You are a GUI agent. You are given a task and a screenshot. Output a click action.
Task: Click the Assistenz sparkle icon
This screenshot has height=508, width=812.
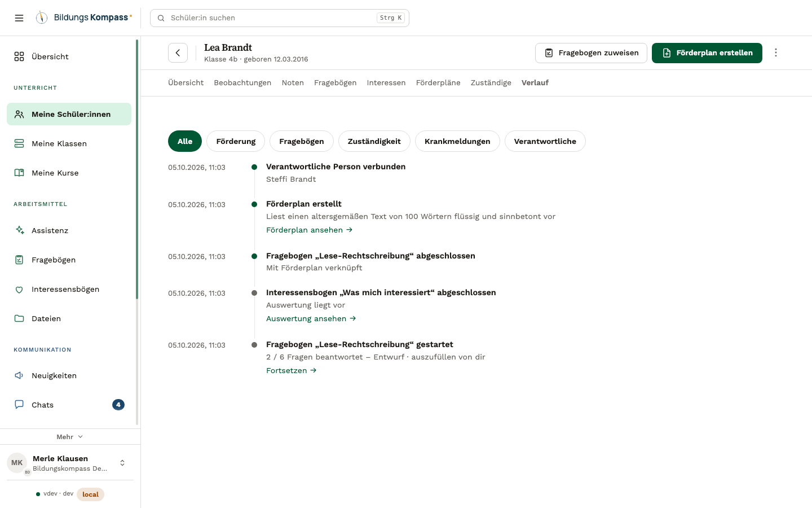[19, 230]
